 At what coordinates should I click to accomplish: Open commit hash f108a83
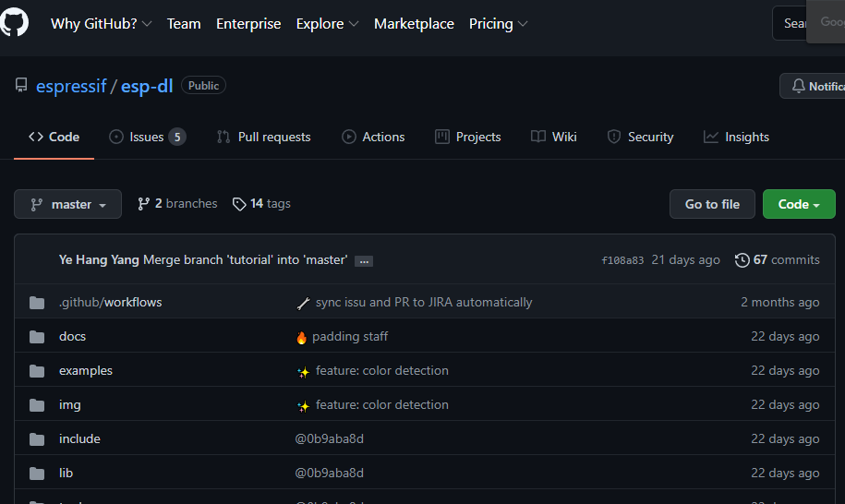point(622,260)
